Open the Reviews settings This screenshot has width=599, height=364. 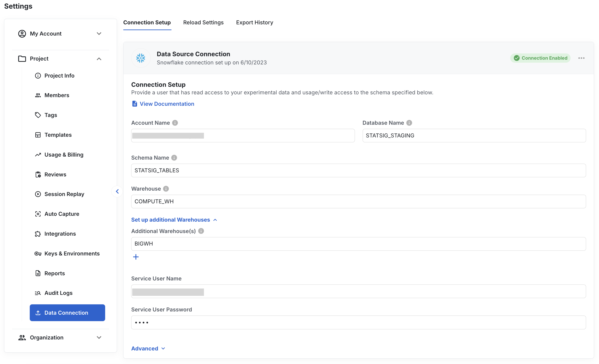pos(55,174)
